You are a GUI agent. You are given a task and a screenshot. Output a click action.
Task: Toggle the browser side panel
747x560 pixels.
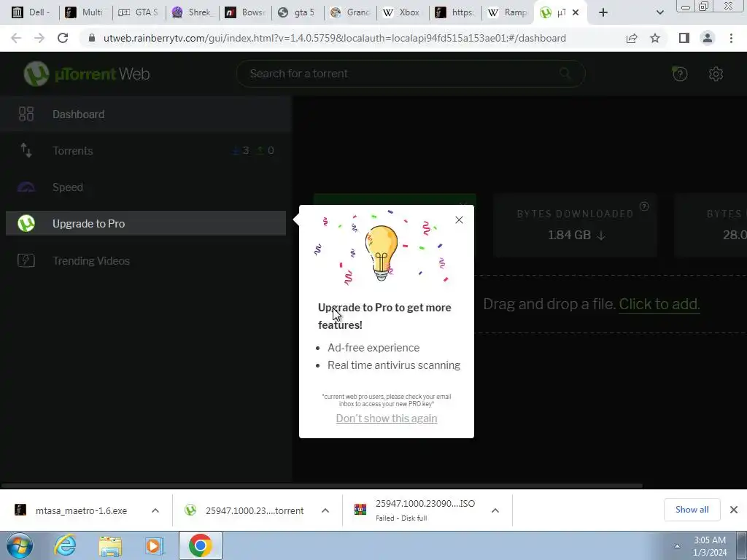(684, 38)
